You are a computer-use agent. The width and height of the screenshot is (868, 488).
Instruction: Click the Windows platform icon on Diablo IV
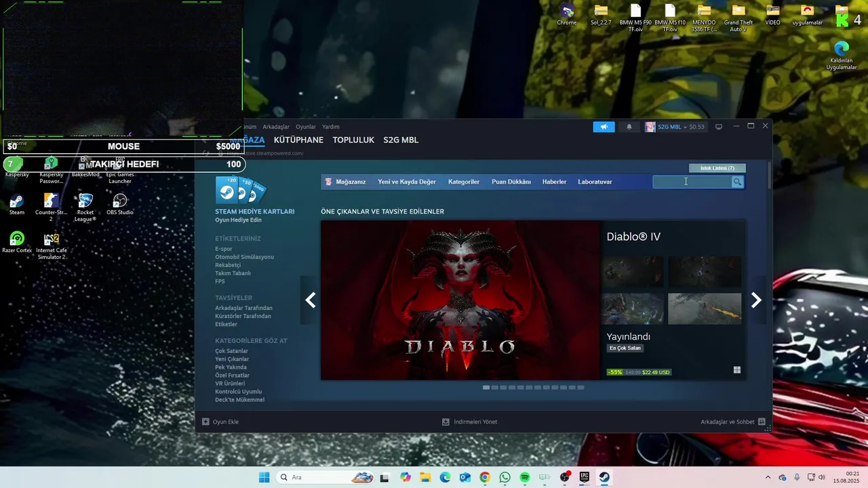(736, 370)
